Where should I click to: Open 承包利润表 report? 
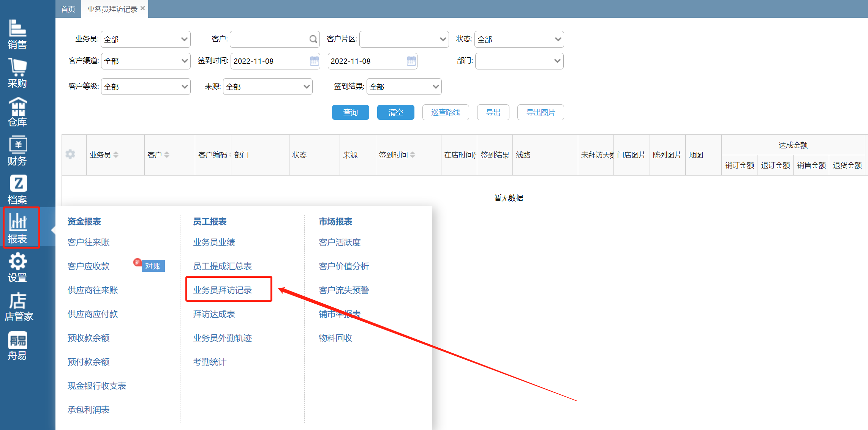pos(89,410)
